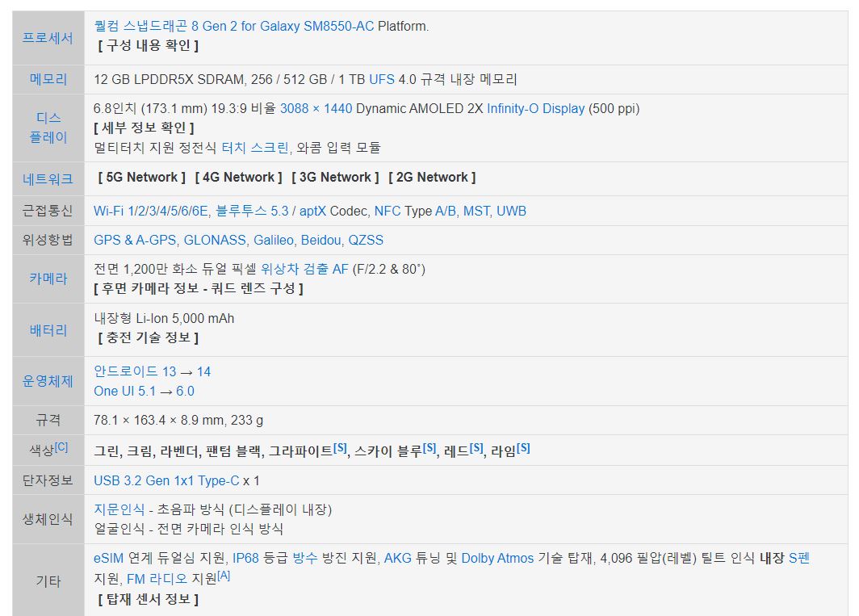This screenshot has height=616, width=859.
Task: Open the 카메라 header link
Action: pos(48,279)
